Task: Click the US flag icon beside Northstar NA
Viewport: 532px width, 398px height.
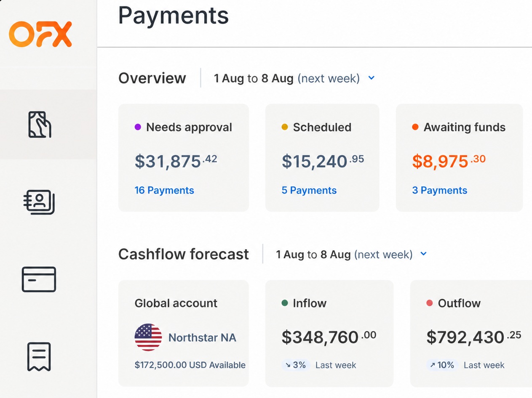Action: click(x=148, y=337)
